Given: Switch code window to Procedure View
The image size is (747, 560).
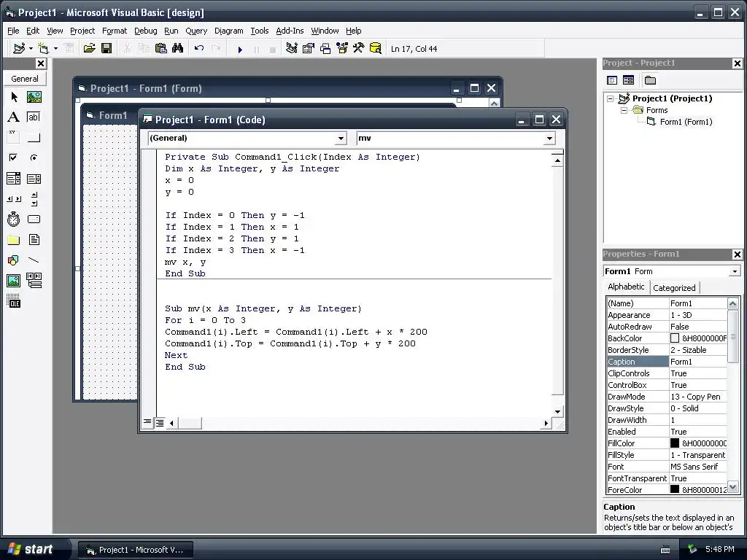Looking at the screenshot, I should tap(147, 422).
